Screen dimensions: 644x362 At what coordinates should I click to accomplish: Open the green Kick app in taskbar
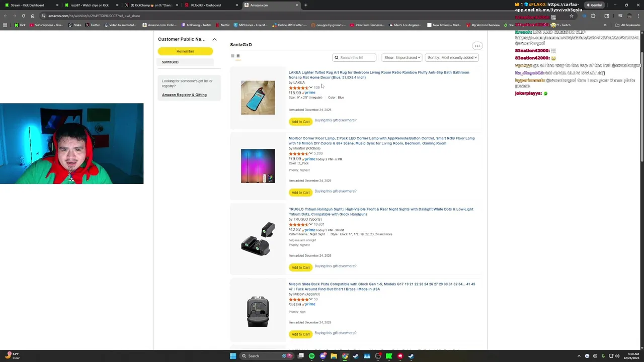(x=389, y=356)
